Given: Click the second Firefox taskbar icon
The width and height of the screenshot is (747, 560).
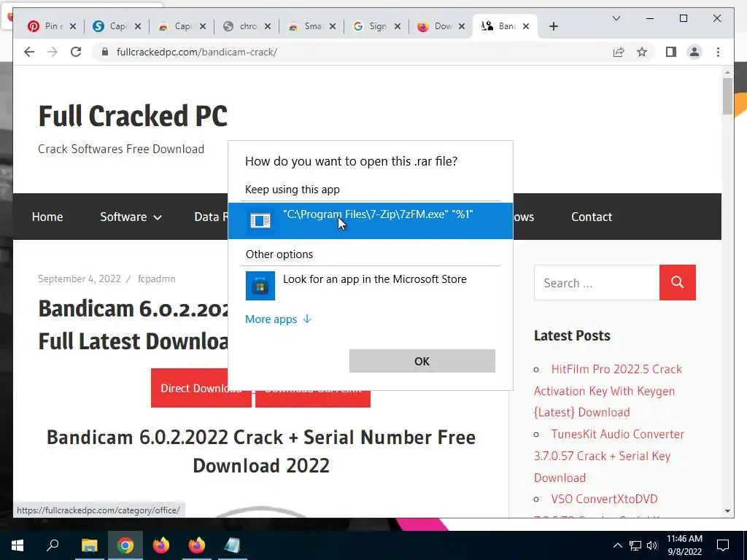Looking at the screenshot, I should pos(197,545).
